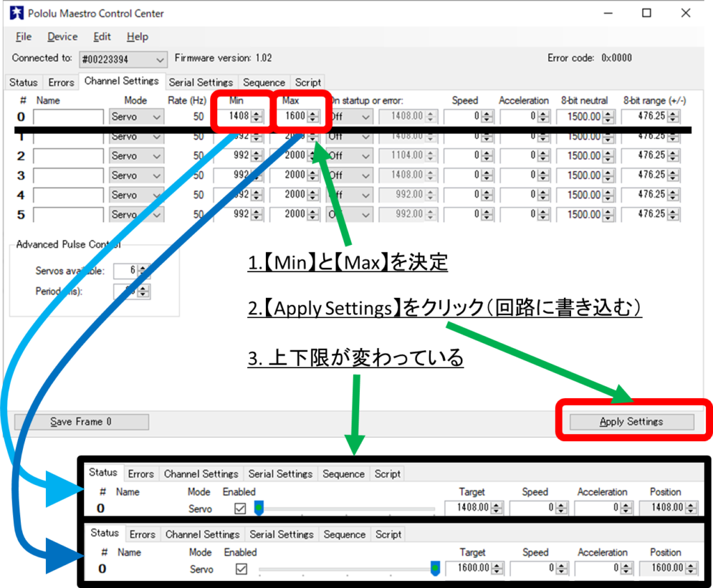Open the Help menu
This screenshot has height=588, width=713.
point(137,37)
